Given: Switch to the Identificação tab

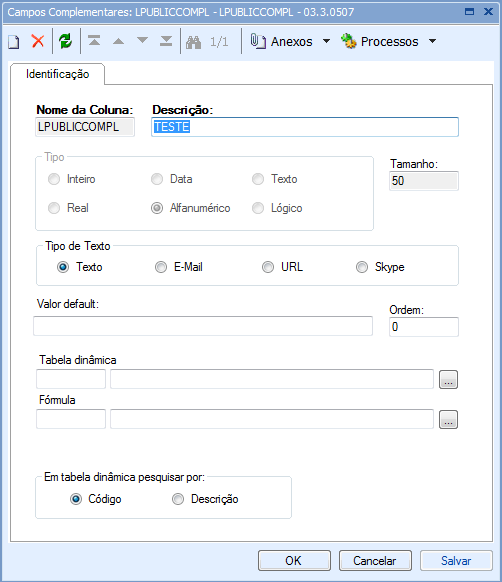Looking at the screenshot, I should [x=58, y=74].
